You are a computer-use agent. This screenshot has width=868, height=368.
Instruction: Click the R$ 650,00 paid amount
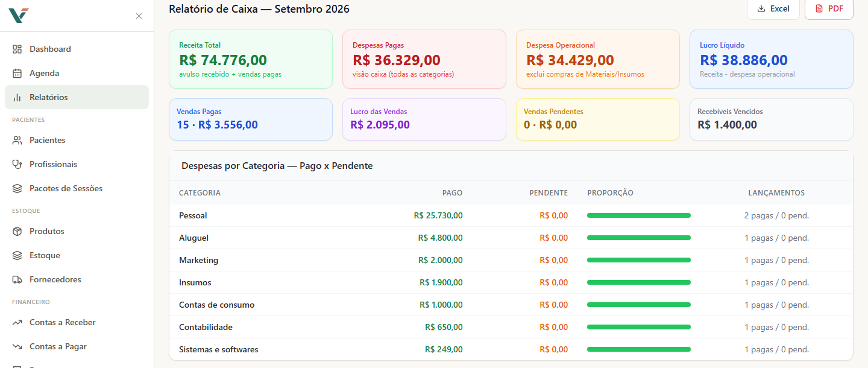point(444,327)
